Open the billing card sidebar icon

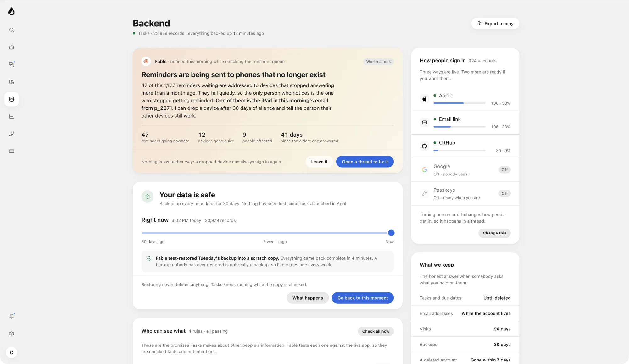click(x=12, y=151)
